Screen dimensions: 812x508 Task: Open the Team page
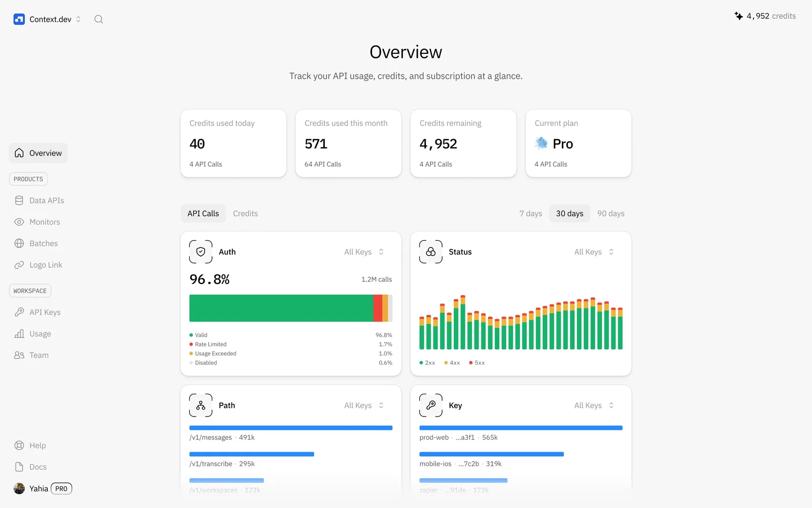[32, 355]
